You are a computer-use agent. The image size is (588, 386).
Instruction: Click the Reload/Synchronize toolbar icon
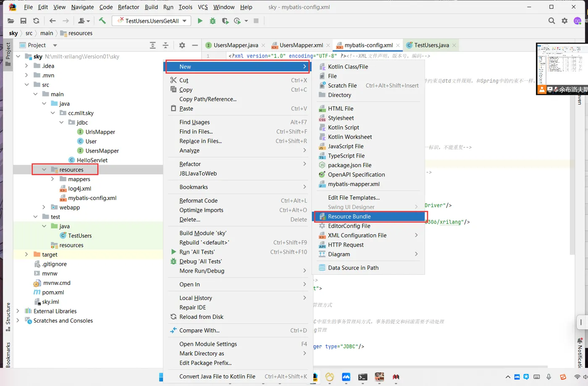point(36,21)
